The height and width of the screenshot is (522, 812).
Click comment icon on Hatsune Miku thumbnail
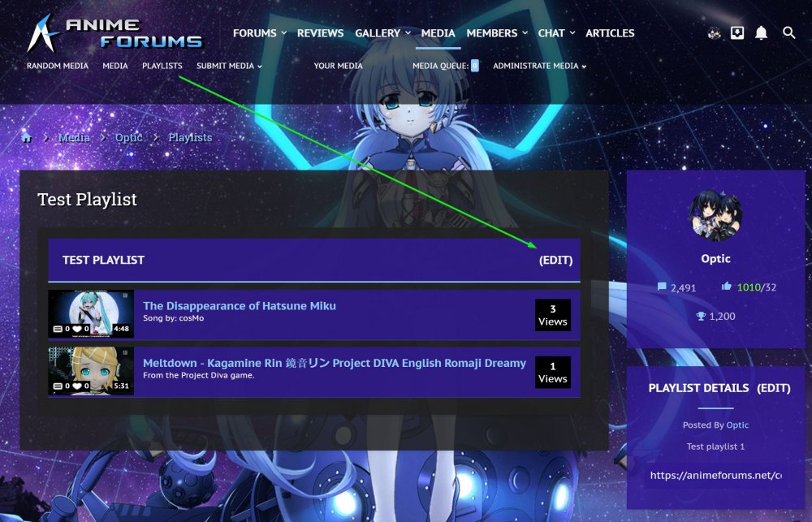[x=58, y=329]
